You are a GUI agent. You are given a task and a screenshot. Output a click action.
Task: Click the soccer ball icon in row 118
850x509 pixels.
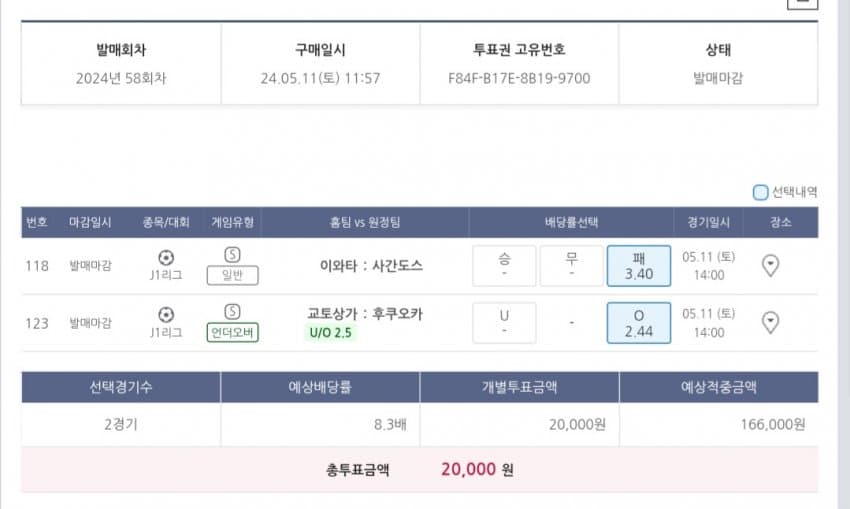coord(166,257)
